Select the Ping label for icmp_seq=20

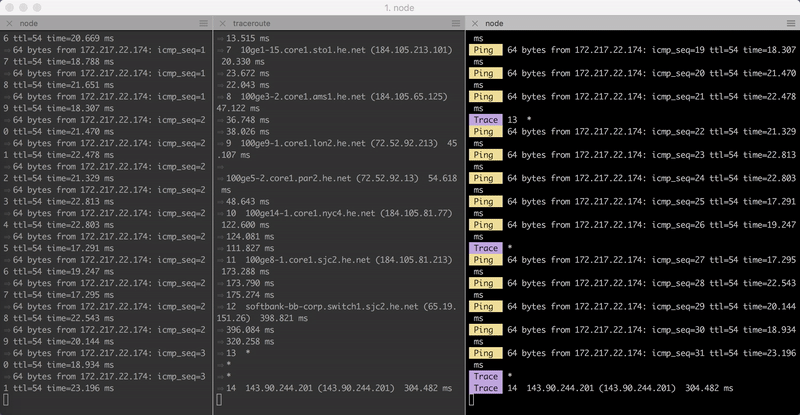[486, 74]
